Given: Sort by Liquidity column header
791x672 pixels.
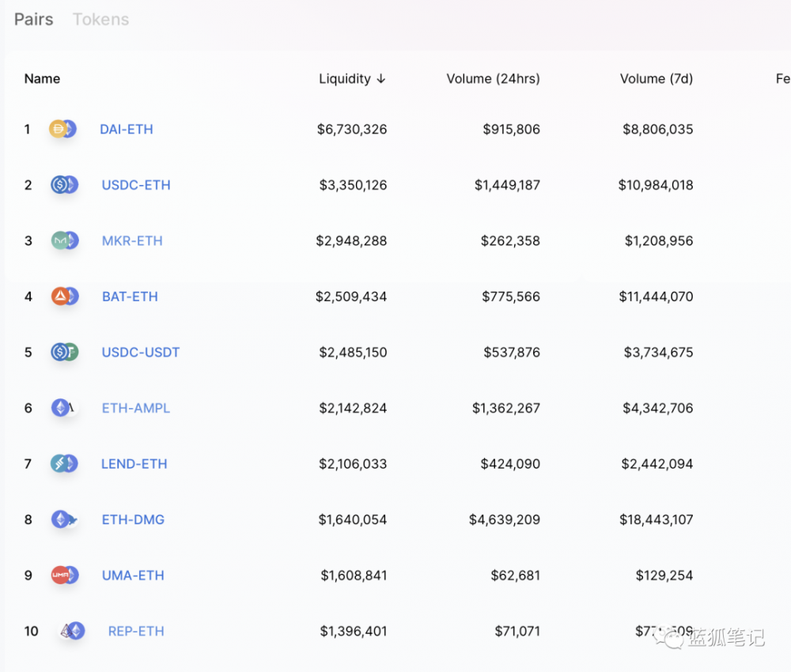Looking at the screenshot, I should tap(352, 79).
